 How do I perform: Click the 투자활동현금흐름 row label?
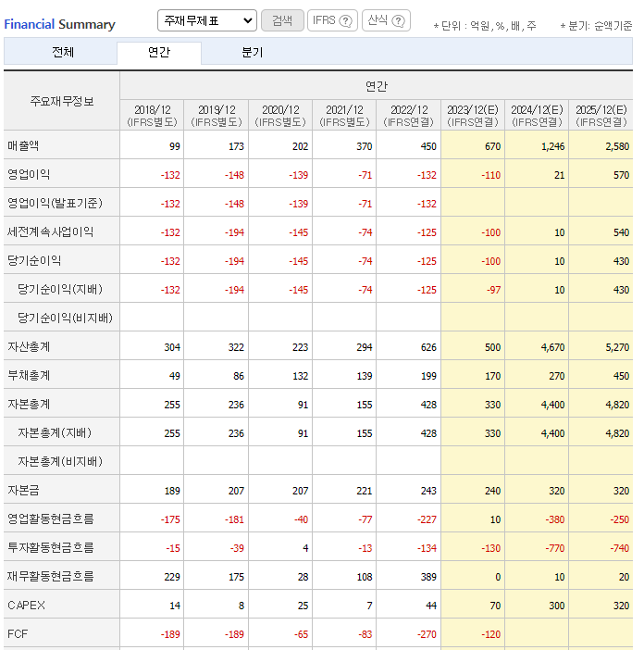pyautogui.click(x=51, y=547)
